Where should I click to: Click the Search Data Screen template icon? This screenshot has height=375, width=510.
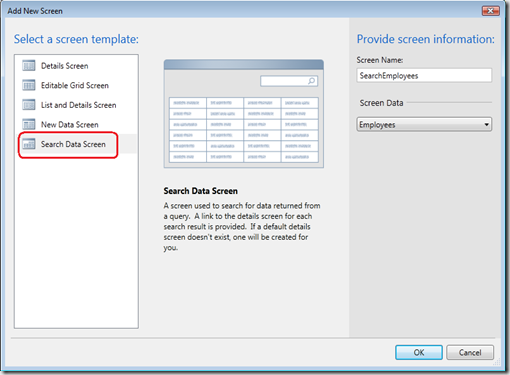pos(29,144)
